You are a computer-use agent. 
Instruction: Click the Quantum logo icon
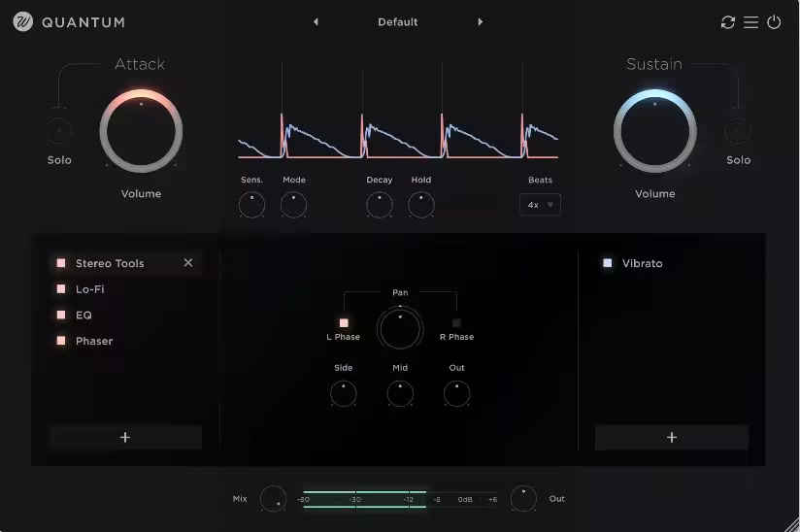pos(23,22)
